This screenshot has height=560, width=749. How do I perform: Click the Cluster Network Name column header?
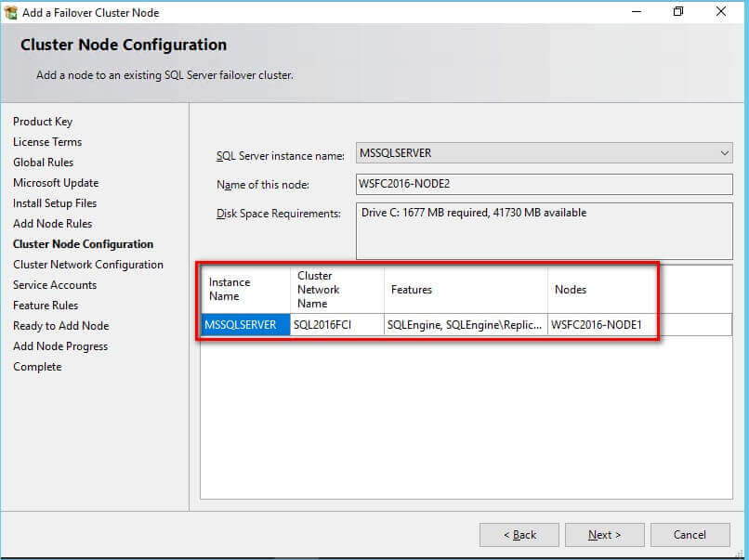pos(336,290)
